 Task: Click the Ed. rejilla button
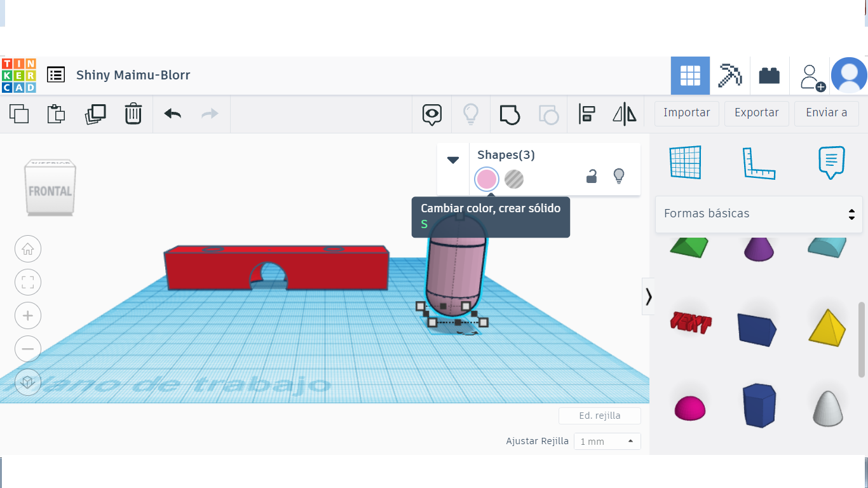(x=600, y=416)
